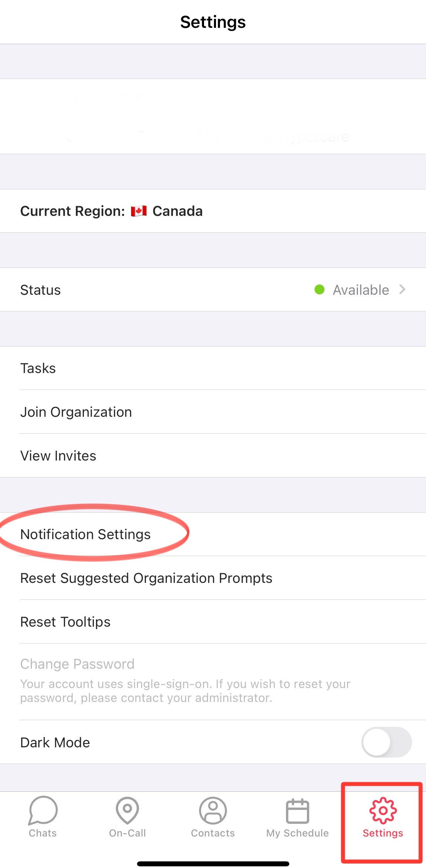Tap the Current Region Canada row
This screenshot has width=426, height=868.
point(213,211)
